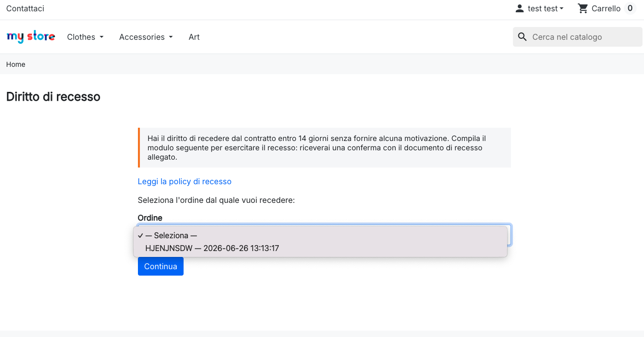Expand the Accessories menu

tap(146, 37)
